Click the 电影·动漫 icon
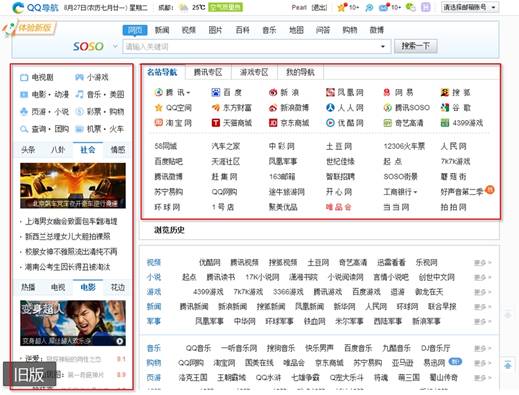Image resolution: width=519 pixels, height=395 pixels. (x=24, y=95)
